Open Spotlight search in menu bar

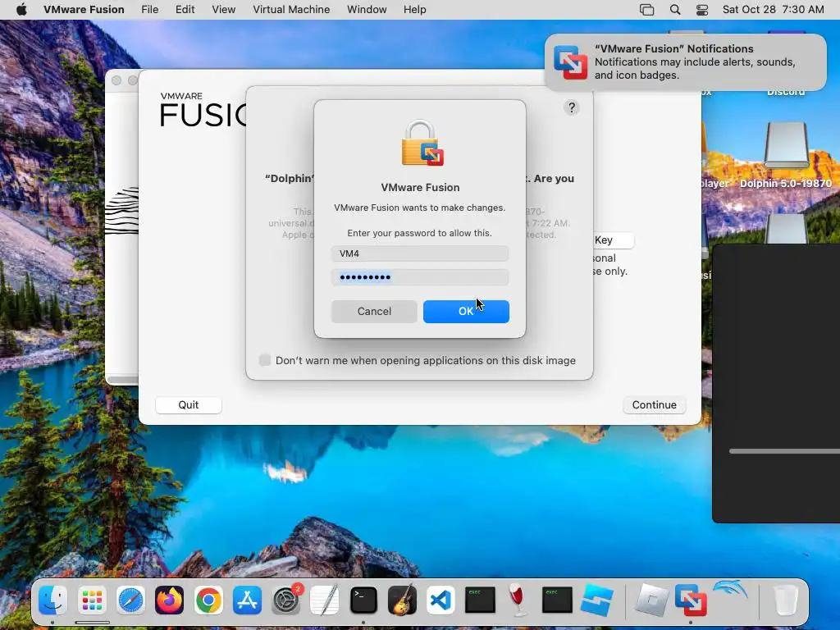click(x=675, y=10)
